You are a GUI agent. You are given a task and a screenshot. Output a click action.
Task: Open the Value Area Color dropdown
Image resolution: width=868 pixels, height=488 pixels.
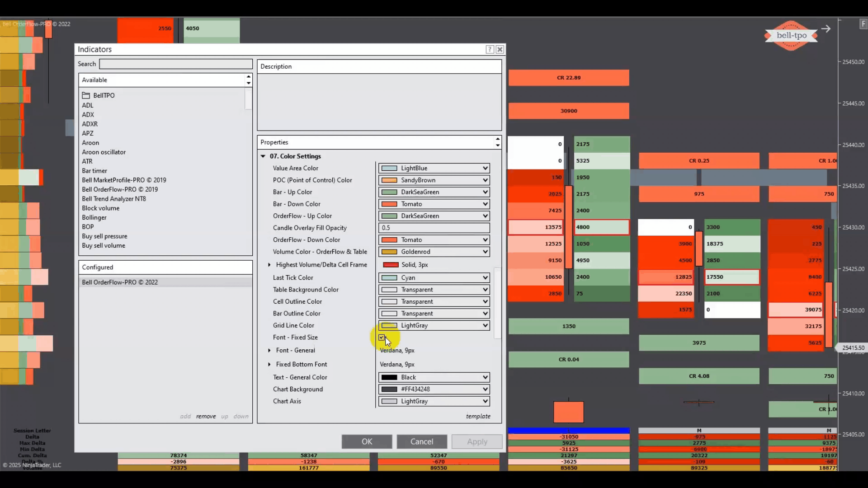(x=485, y=168)
